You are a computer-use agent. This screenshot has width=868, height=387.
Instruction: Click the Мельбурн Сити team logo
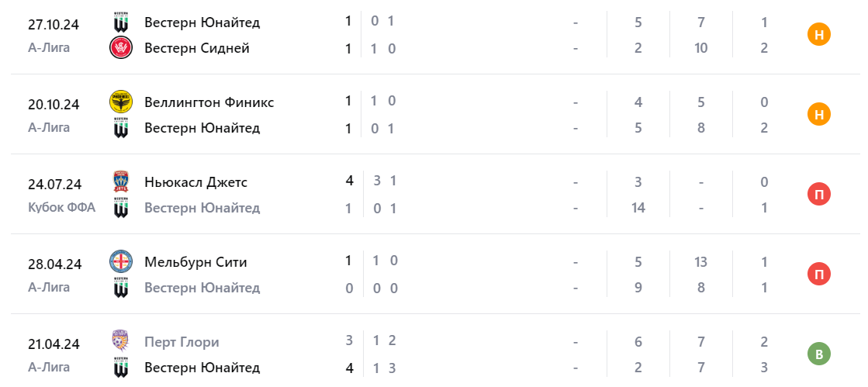[121, 262]
